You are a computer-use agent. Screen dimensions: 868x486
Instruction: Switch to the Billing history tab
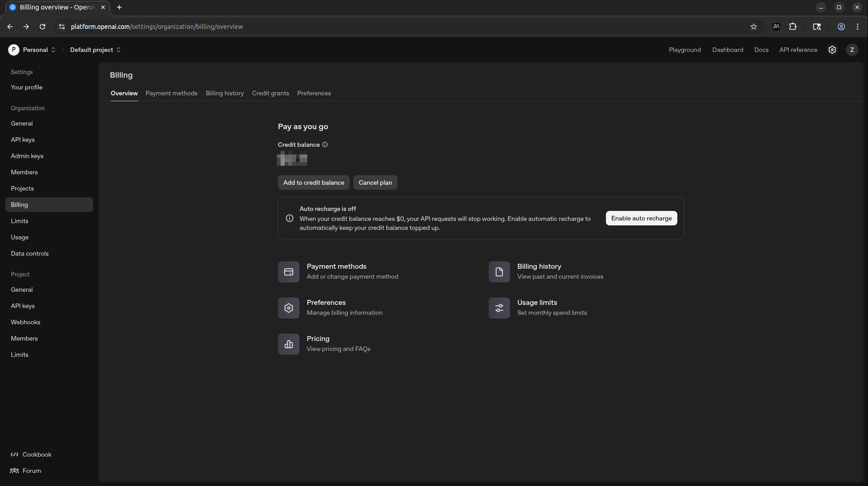[x=225, y=93]
